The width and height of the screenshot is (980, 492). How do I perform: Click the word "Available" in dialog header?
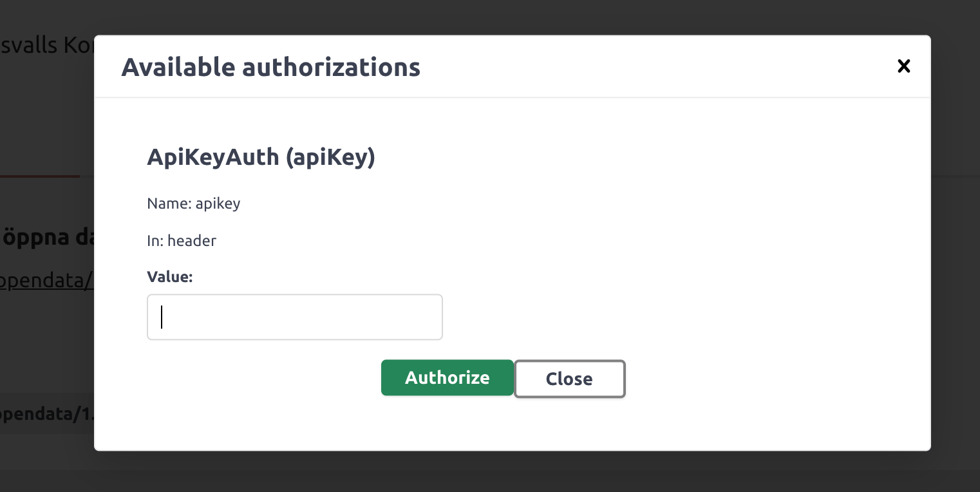[177, 67]
